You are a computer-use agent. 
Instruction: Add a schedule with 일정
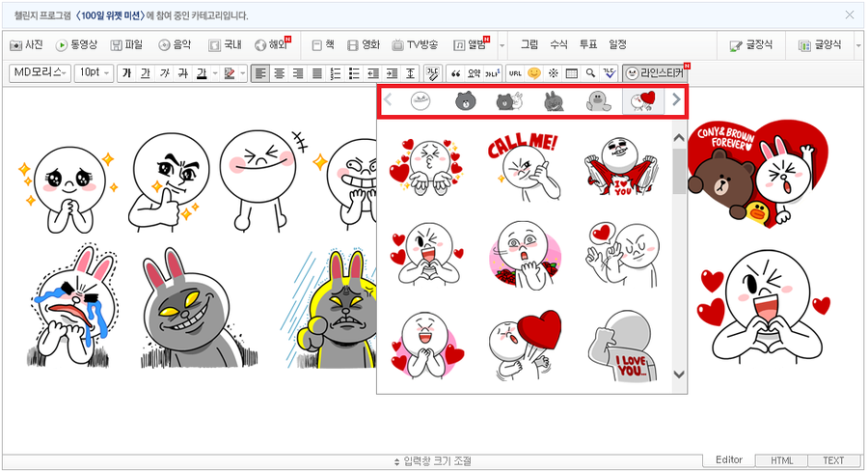pyautogui.click(x=618, y=44)
